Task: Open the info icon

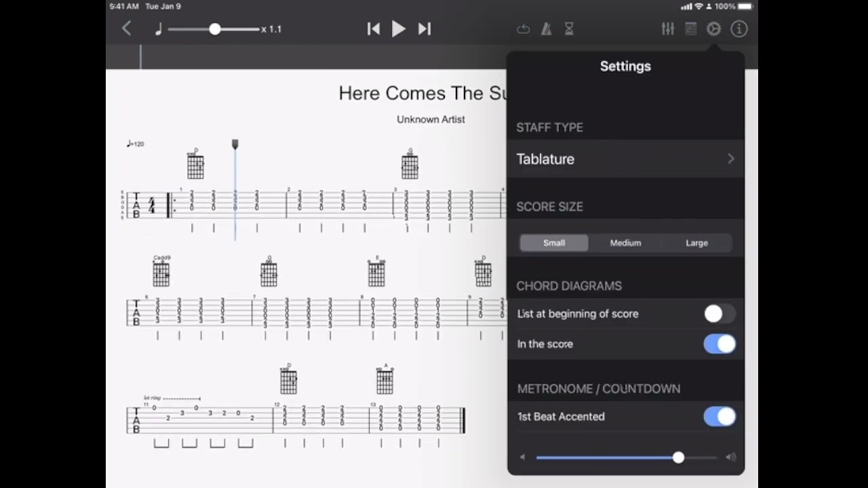Action: tap(738, 29)
